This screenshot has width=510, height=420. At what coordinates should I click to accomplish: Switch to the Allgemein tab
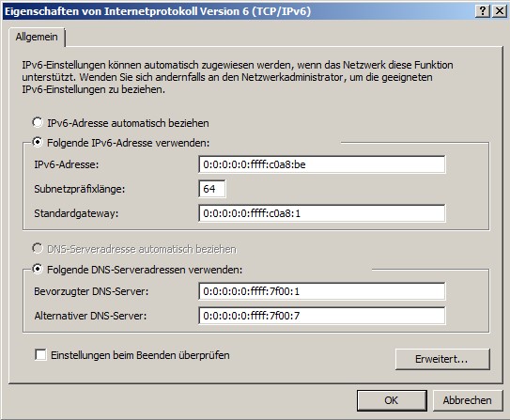[37, 37]
